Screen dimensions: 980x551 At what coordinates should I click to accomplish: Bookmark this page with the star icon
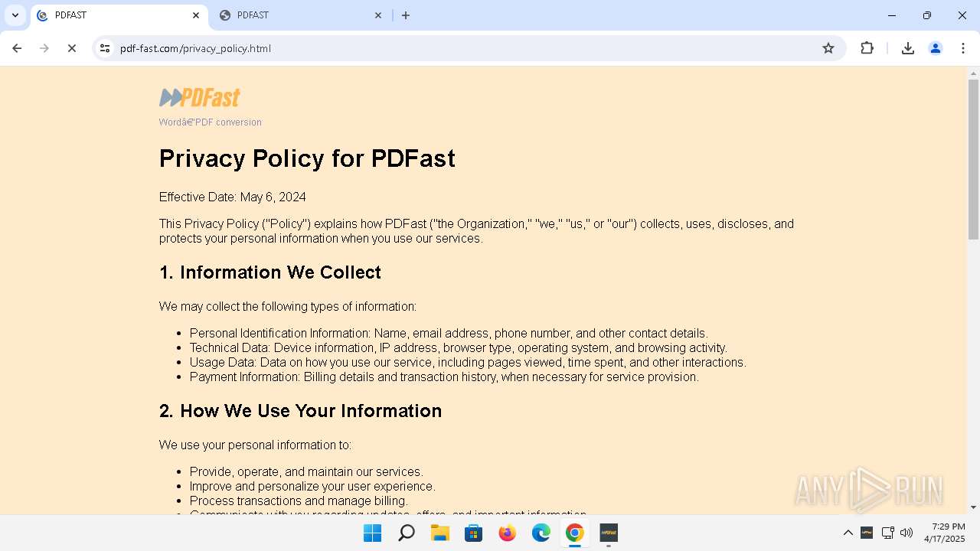[828, 48]
